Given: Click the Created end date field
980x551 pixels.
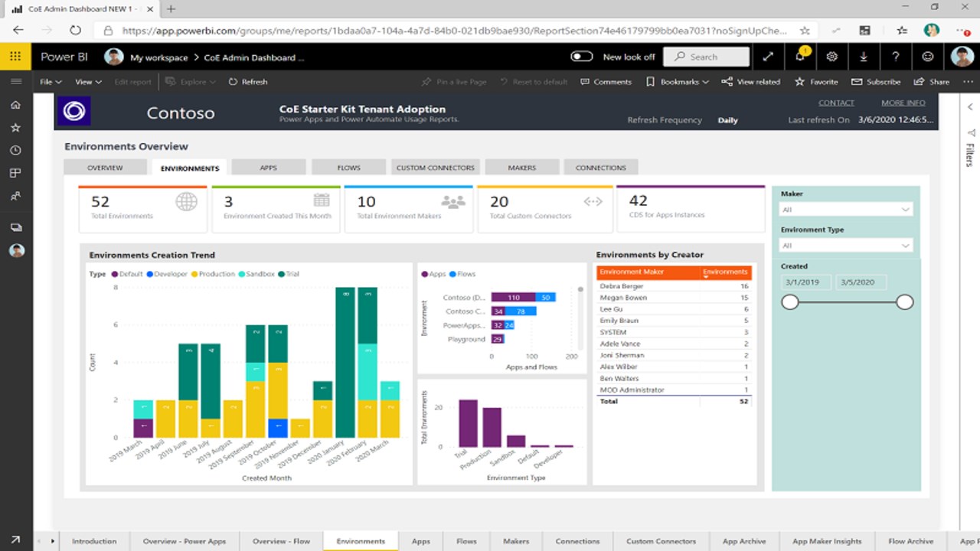Looking at the screenshot, I should point(861,282).
